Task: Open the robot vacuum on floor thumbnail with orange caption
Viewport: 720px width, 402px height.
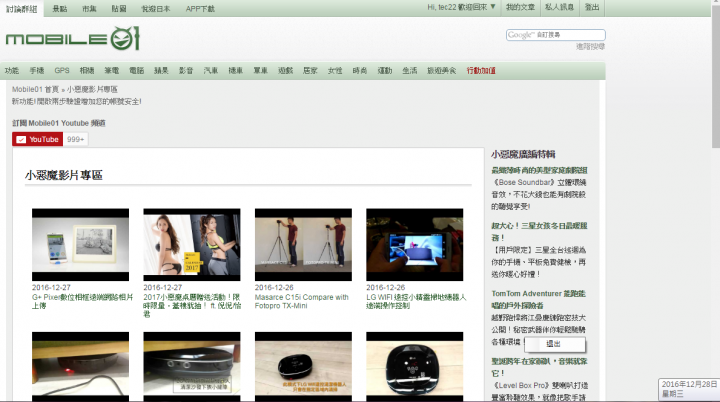Action: pos(303,367)
